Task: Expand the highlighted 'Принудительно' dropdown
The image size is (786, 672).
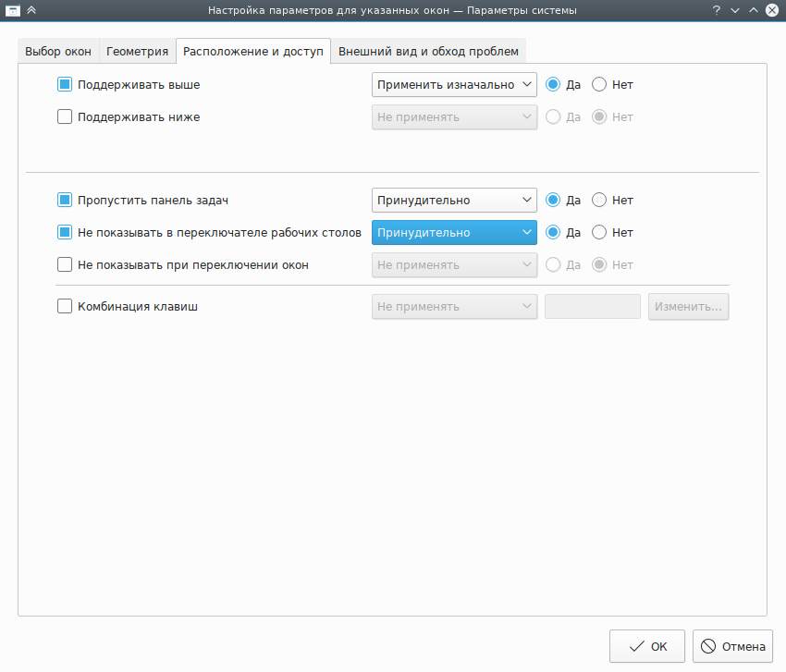Action: coord(454,232)
